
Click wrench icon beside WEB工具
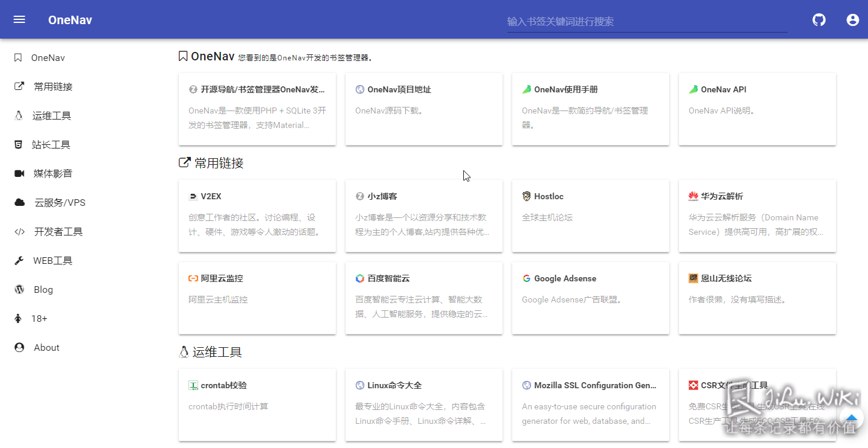19,260
